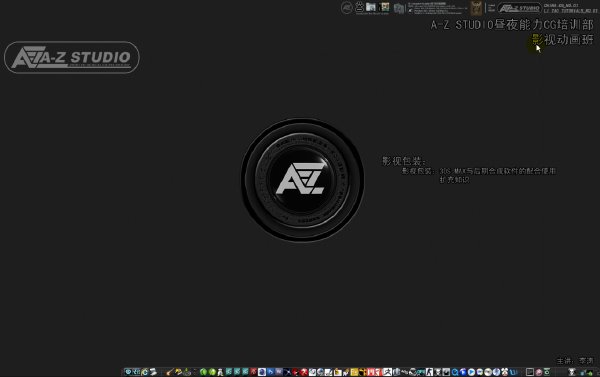Click the 主讲: 李涛 lecturer label
Viewport: 600px width, 377px height.
click(x=575, y=361)
